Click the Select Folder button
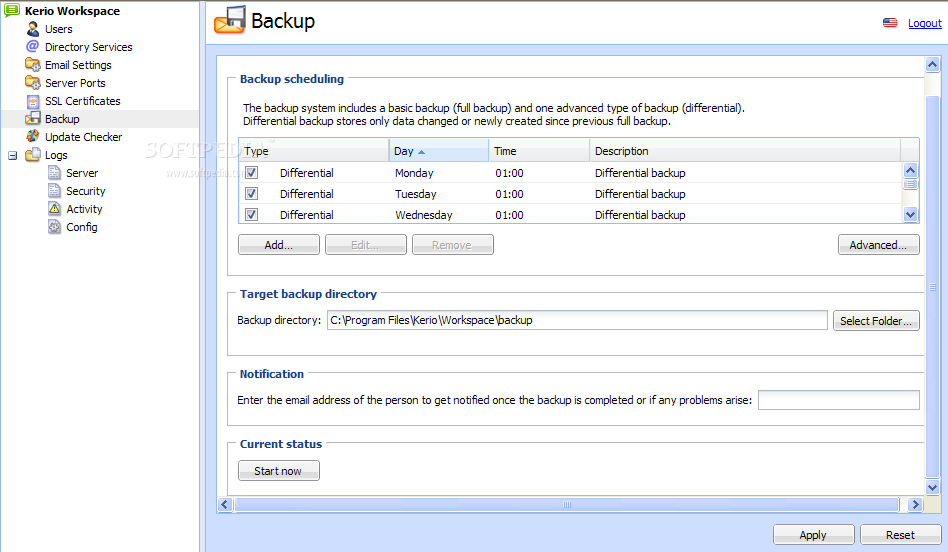This screenshot has width=948, height=552. pyautogui.click(x=876, y=321)
